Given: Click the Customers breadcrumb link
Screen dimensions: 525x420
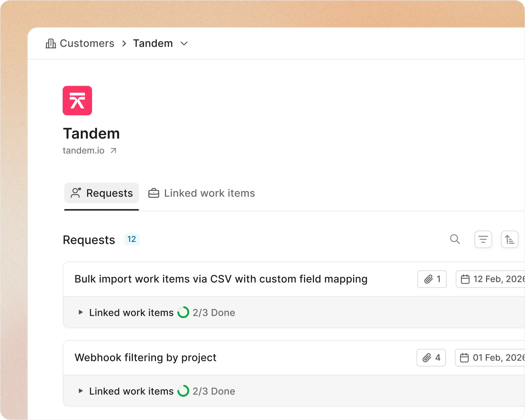Looking at the screenshot, I should point(87,43).
